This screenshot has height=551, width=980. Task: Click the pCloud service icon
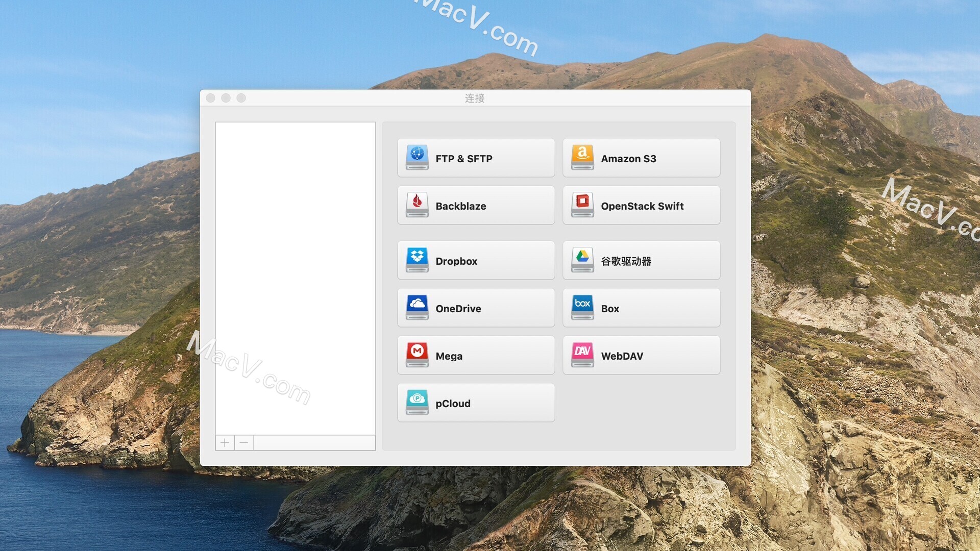[416, 403]
